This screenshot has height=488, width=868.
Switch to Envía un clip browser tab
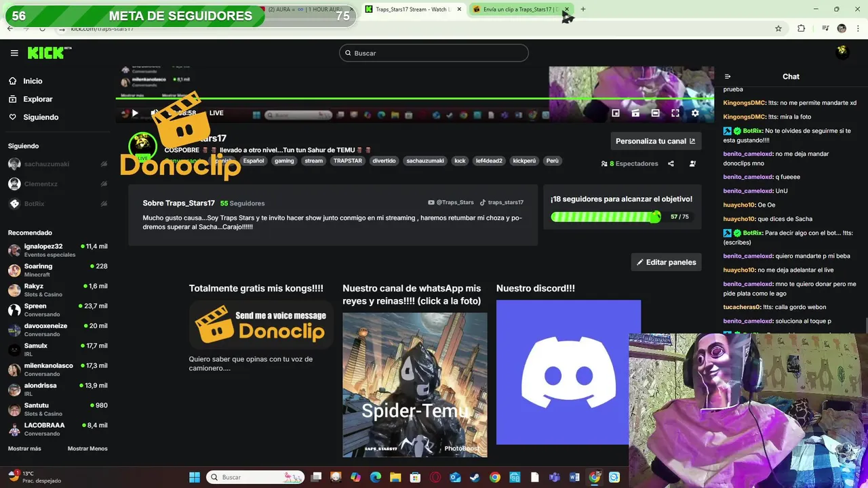point(521,9)
